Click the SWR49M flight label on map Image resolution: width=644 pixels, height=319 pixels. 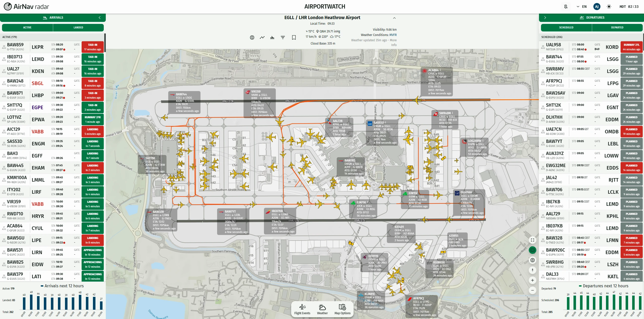point(445,120)
